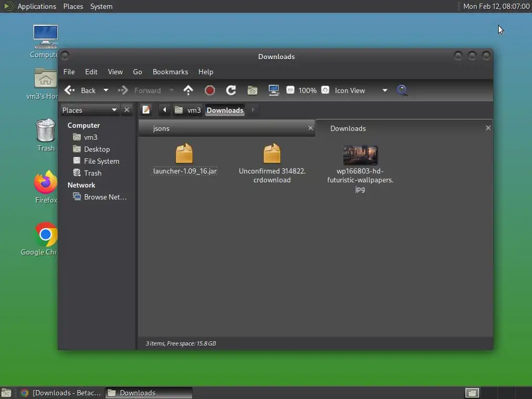The height and width of the screenshot is (399, 532).
Task: Toggle the text location entry pencil icon
Action: tap(146, 110)
